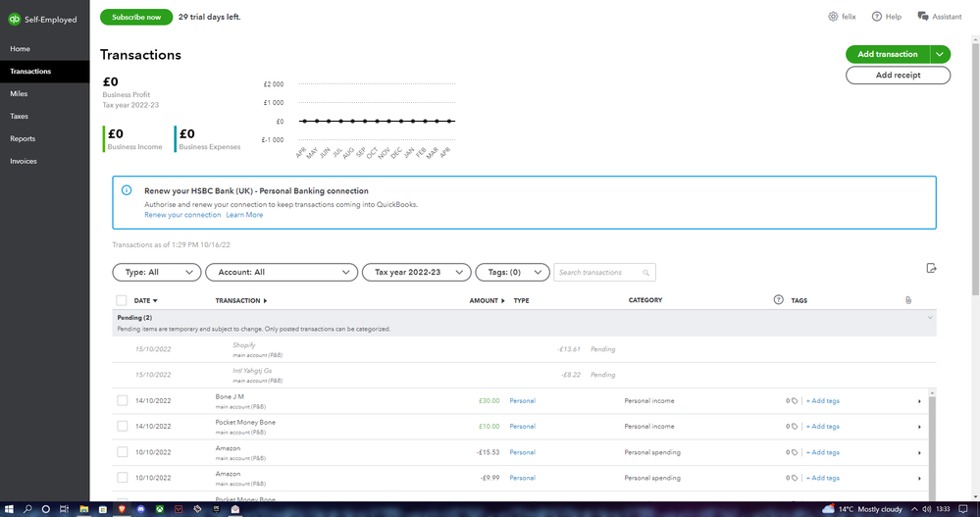This screenshot has height=517, width=980.
Task: Open Windows taskbar search
Action: (27, 509)
